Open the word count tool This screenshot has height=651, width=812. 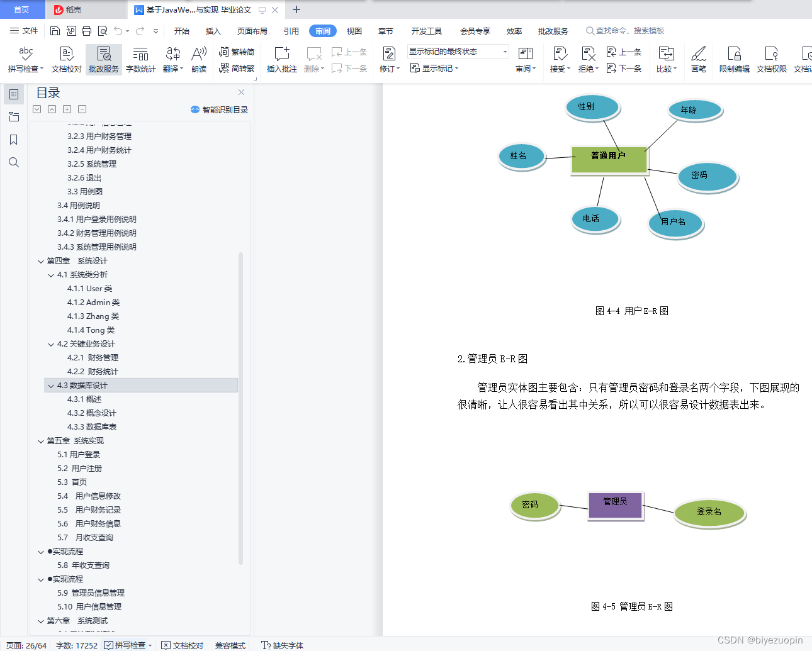[141, 60]
